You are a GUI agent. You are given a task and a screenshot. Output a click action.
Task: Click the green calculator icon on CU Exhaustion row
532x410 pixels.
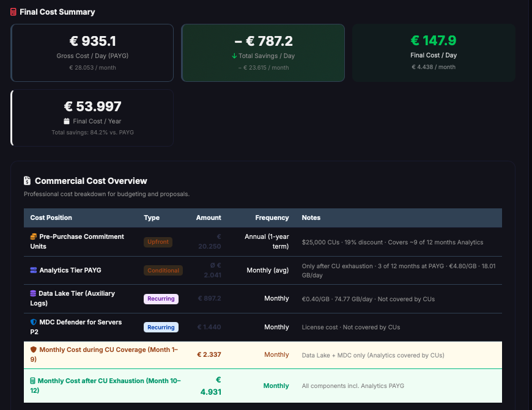(x=33, y=381)
